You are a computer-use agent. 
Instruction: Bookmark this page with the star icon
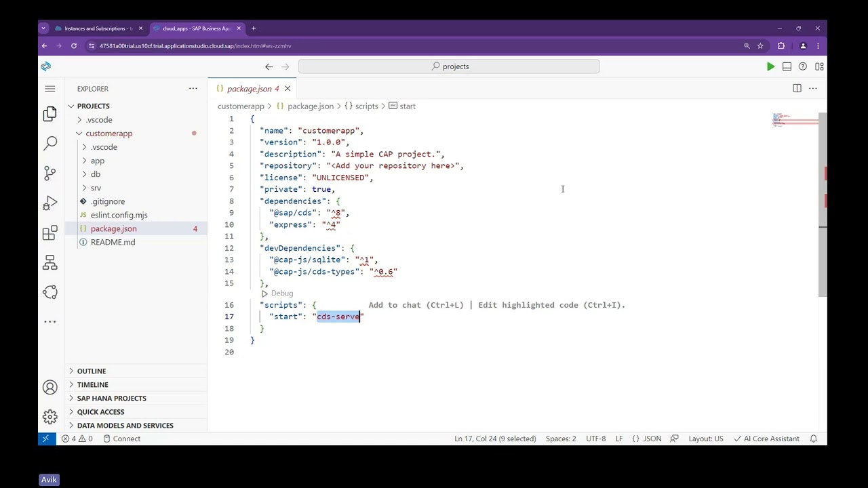click(x=760, y=46)
